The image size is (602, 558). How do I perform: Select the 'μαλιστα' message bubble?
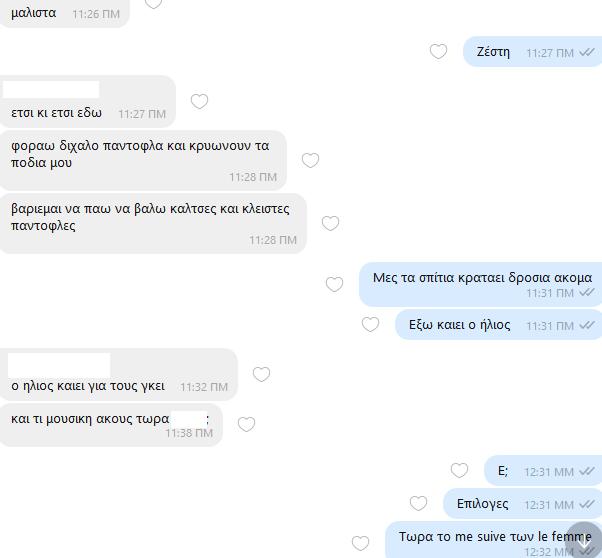pos(64,13)
